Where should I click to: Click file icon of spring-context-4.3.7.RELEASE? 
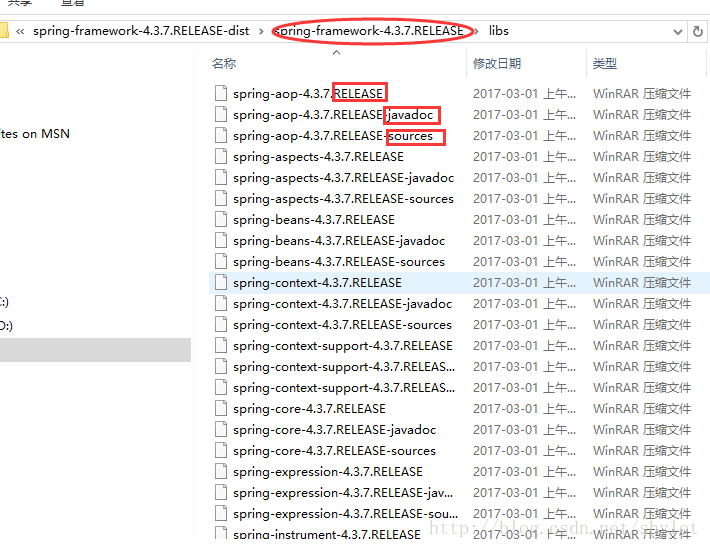pyautogui.click(x=221, y=283)
